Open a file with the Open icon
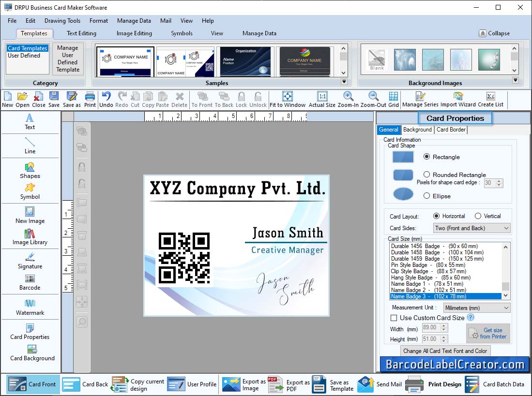Image resolution: width=532 pixels, height=396 pixels. [22, 100]
